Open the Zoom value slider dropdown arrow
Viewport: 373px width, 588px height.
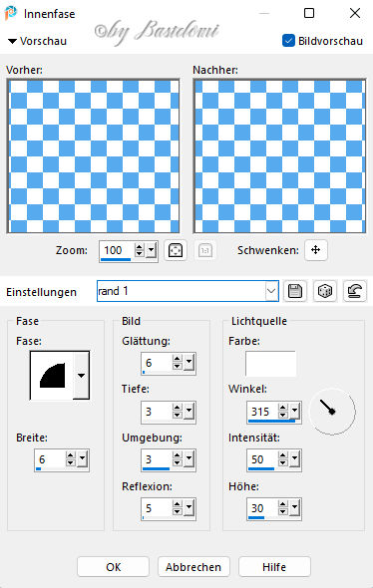[x=152, y=250]
